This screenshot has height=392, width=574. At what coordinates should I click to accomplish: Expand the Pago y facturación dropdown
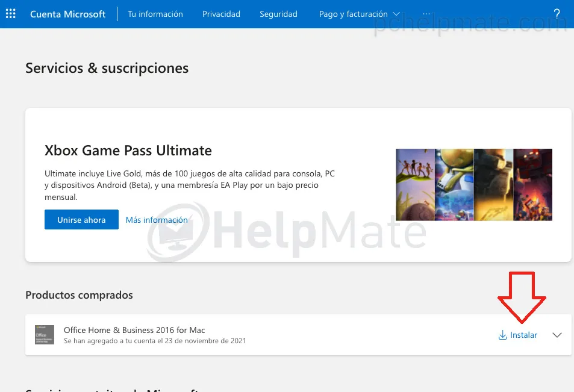pos(359,14)
